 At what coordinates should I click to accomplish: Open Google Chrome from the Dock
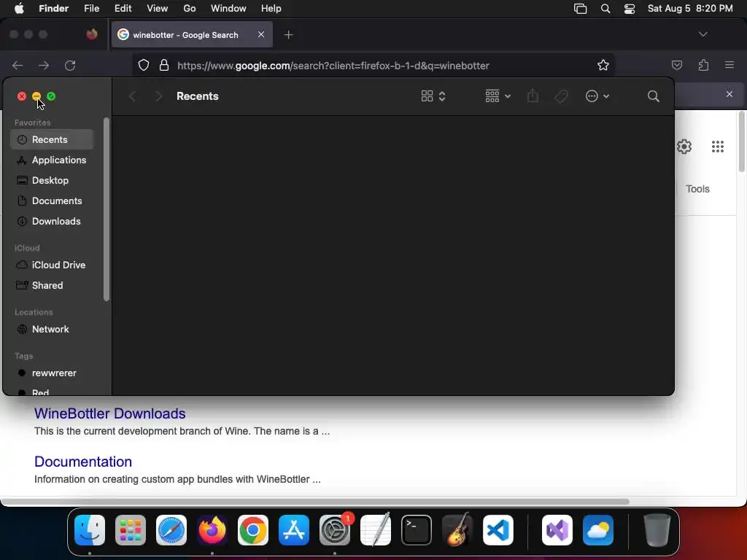pyautogui.click(x=253, y=530)
